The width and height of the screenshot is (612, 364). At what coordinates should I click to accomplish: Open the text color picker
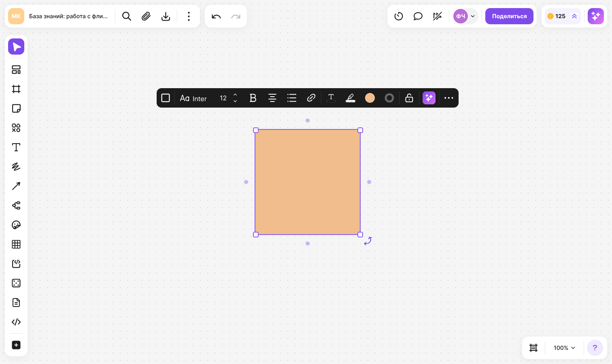pyautogui.click(x=331, y=98)
